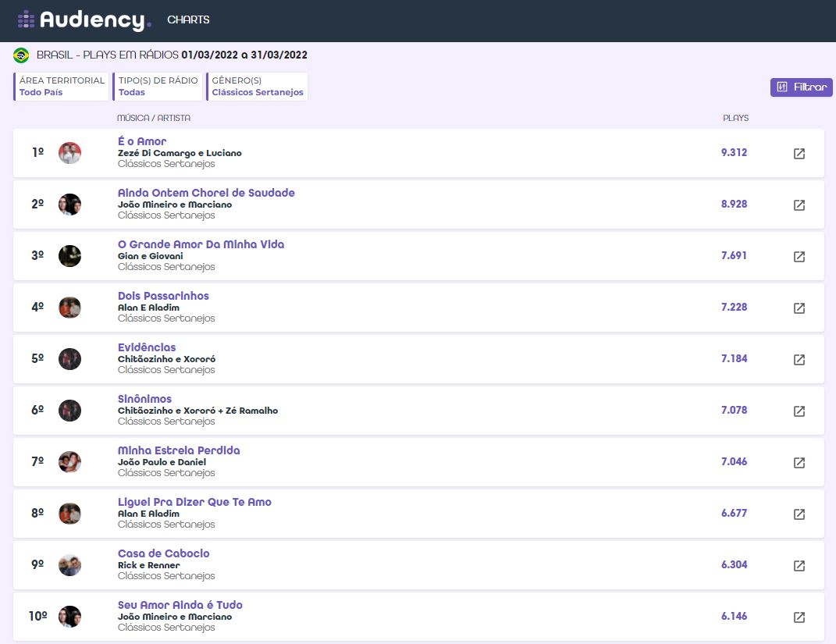Open external link icon for Liguei Pra Dizer Que Te Amo
836x644 pixels.
pos(799,514)
